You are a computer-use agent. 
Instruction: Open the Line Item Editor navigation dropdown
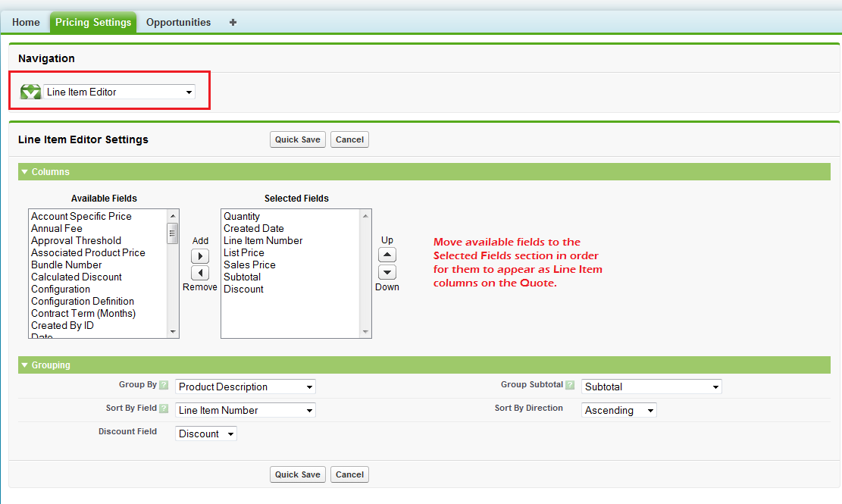click(x=119, y=92)
